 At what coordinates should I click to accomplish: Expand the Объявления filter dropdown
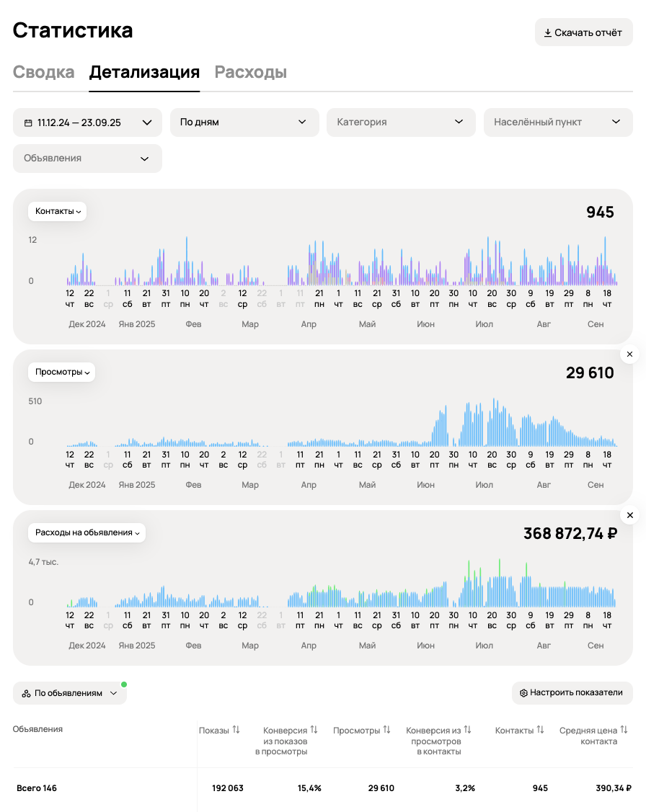[87, 159]
